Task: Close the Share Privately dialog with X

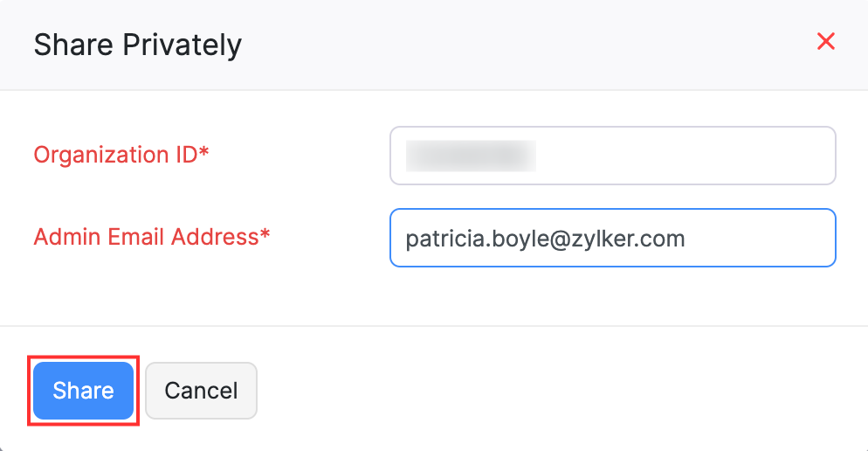Action: click(825, 41)
